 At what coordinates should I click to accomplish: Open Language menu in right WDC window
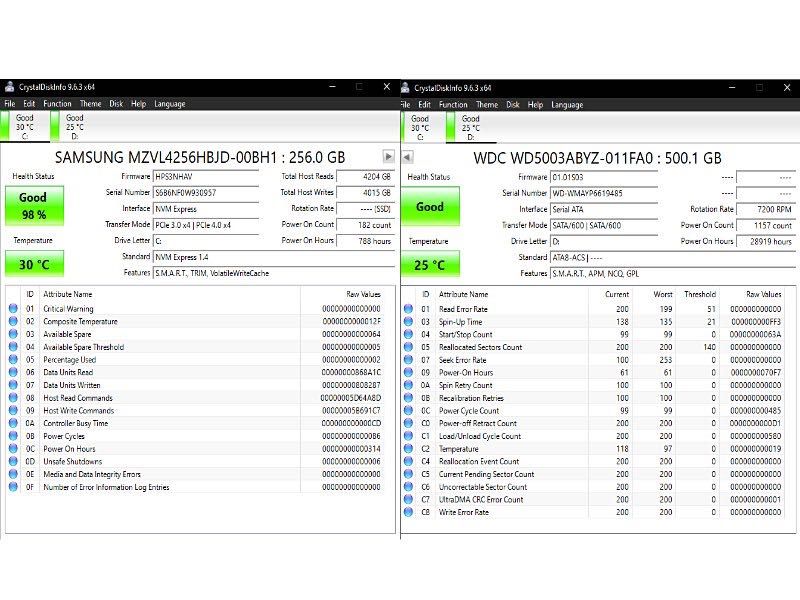click(567, 105)
